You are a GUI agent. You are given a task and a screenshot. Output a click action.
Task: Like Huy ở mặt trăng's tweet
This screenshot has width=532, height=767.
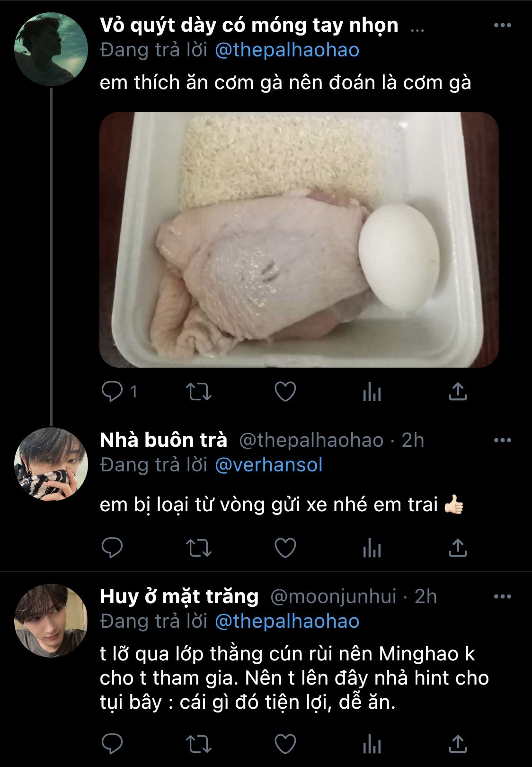[x=285, y=744]
